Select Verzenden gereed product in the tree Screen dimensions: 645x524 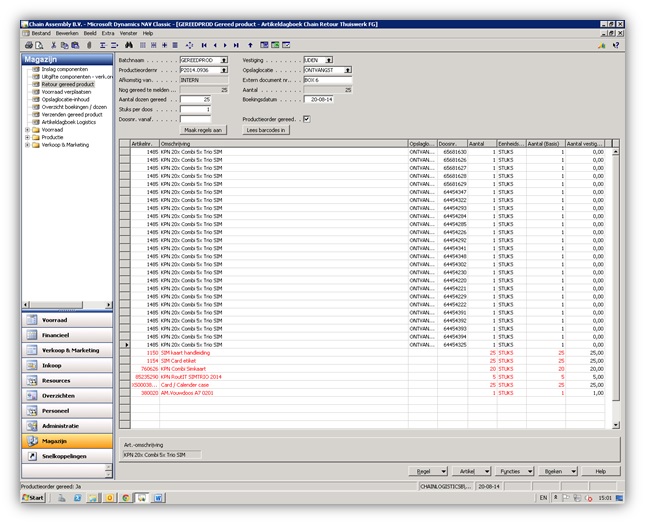click(x=72, y=114)
